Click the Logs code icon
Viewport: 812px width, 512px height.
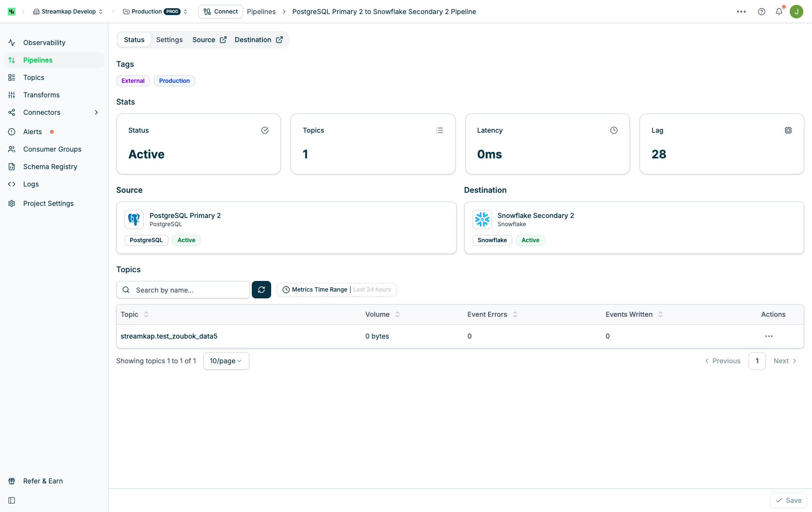pyautogui.click(x=12, y=184)
